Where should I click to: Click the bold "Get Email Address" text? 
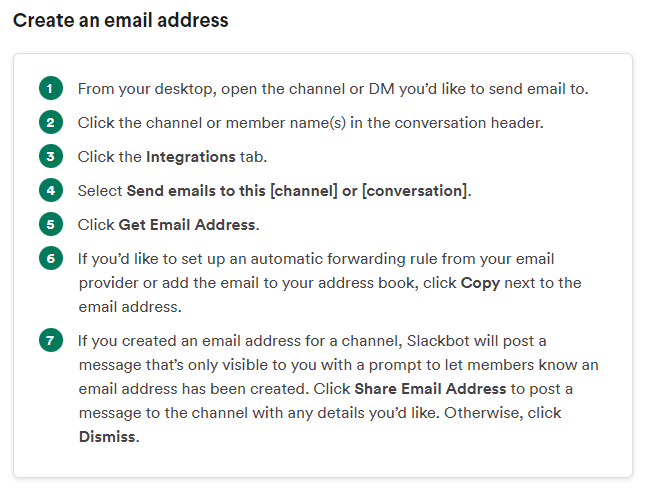(188, 225)
